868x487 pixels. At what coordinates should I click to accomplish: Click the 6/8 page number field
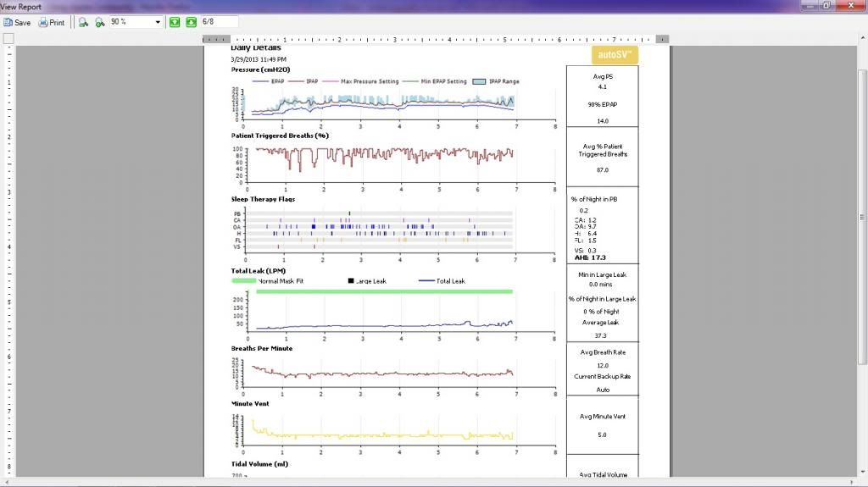coord(220,21)
